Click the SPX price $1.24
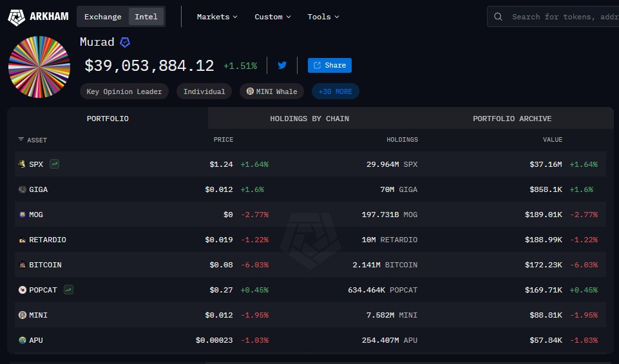This screenshot has width=619, height=364. click(221, 164)
